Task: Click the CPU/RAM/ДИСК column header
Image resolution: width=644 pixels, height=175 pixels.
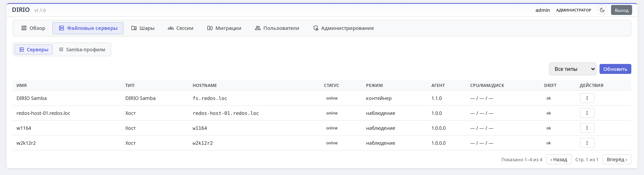Action: [x=487, y=85]
